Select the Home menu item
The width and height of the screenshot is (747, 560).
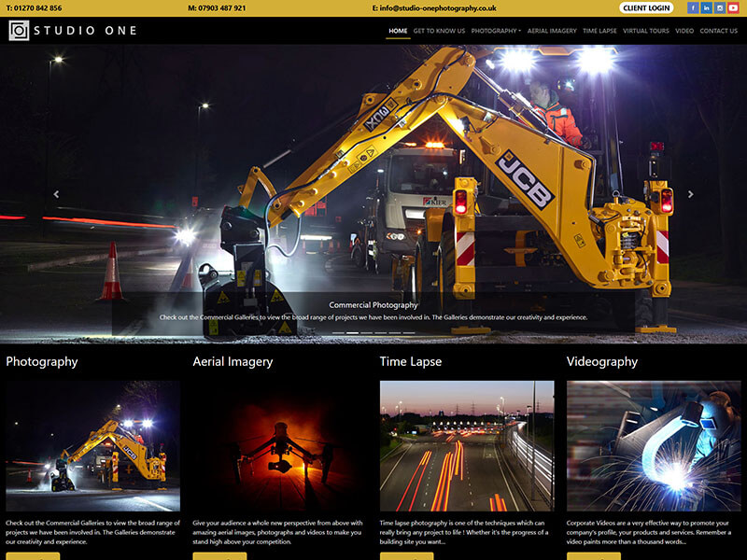pyautogui.click(x=398, y=31)
